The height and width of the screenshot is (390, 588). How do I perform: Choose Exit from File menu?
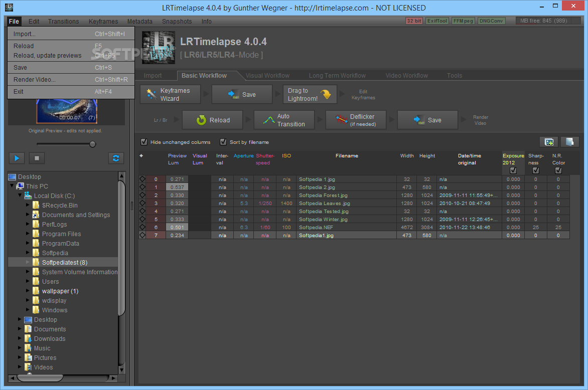click(x=71, y=91)
